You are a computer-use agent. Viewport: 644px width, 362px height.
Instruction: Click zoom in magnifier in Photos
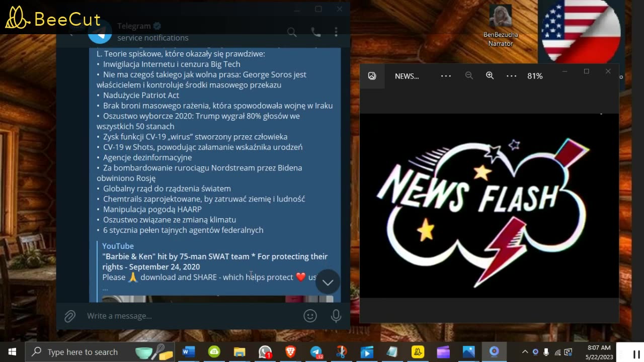(x=490, y=76)
